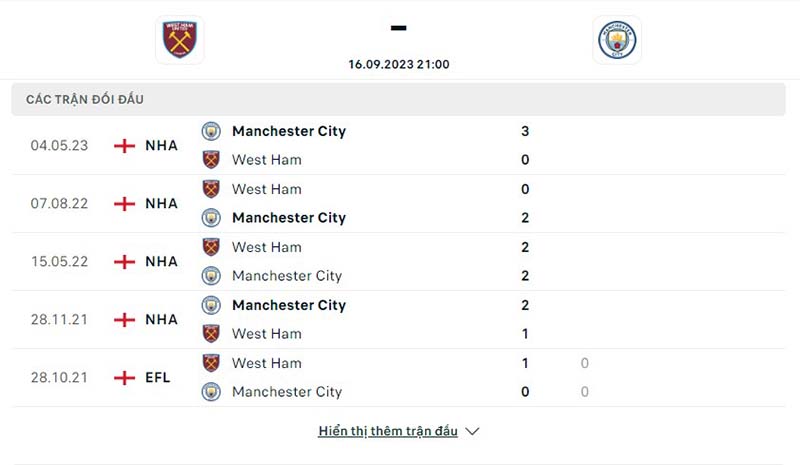Screen dimensions: 800x465
Task: Click England flag for 15.05.22 match
Action: pos(124,262)
